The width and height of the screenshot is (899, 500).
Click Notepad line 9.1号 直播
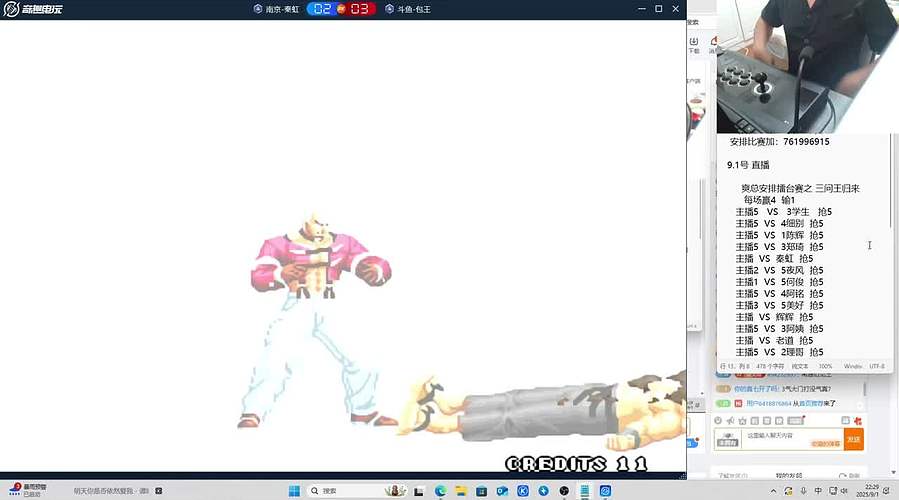[x=748, y=165]
